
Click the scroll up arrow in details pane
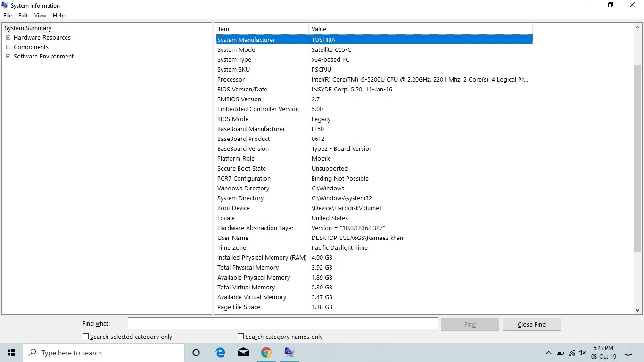(638, 27)
